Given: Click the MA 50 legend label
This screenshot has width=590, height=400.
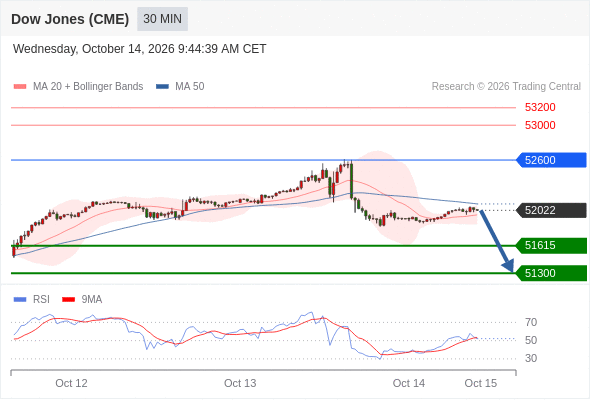Looking at the screenshot, I should click(x=190, y=87).
